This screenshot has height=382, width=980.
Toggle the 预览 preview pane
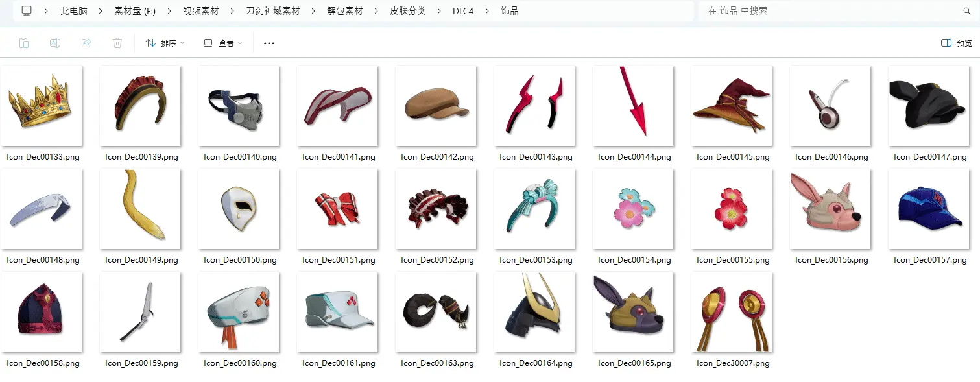pyautogui.click(x=957, y=43)
